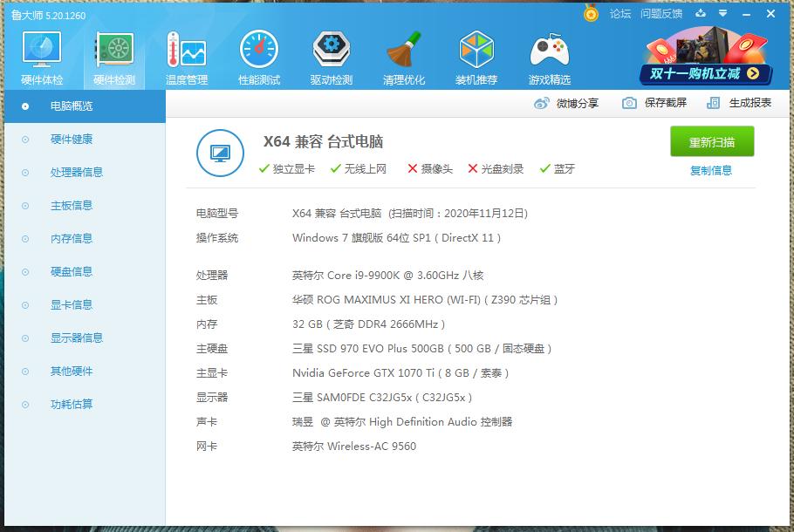794x532 pixels.
Task: Click the report icon for 生成报表
Action: [713, 103]
